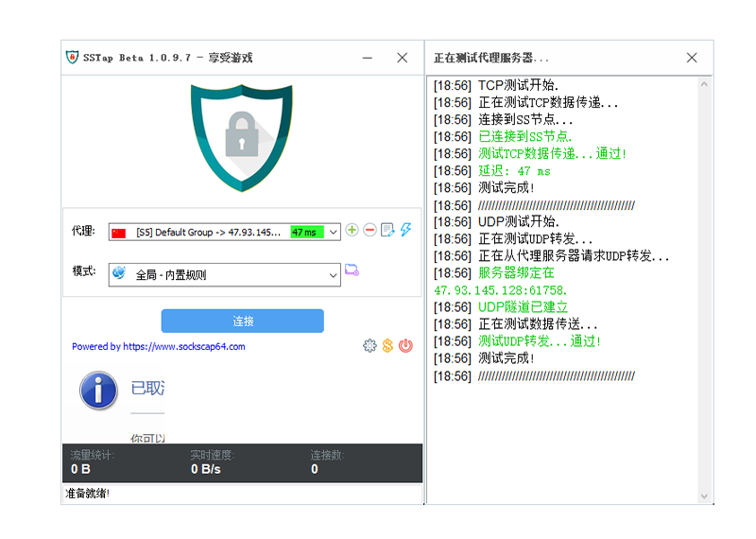Click the red power exit icon

406,345
